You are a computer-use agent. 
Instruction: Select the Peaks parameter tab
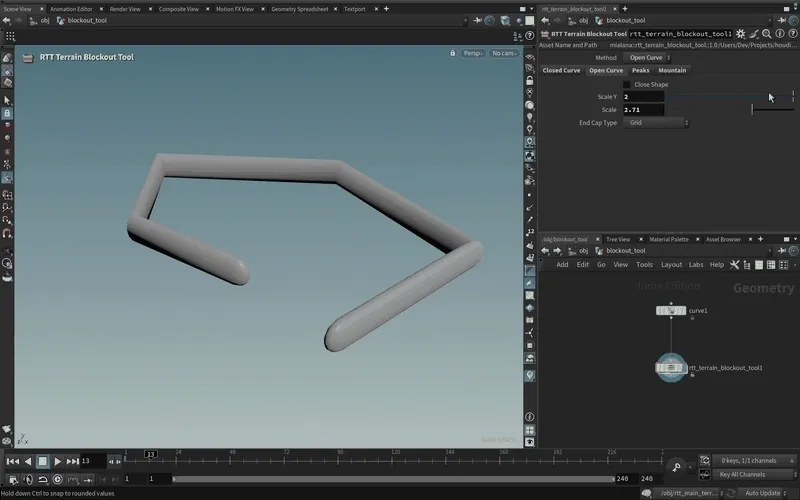[x=640, y=70]
